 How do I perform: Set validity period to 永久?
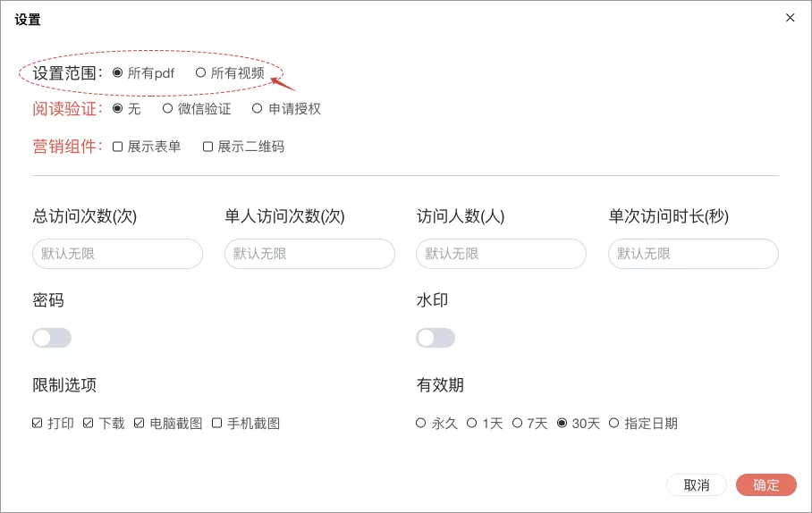tap(421, 424)
